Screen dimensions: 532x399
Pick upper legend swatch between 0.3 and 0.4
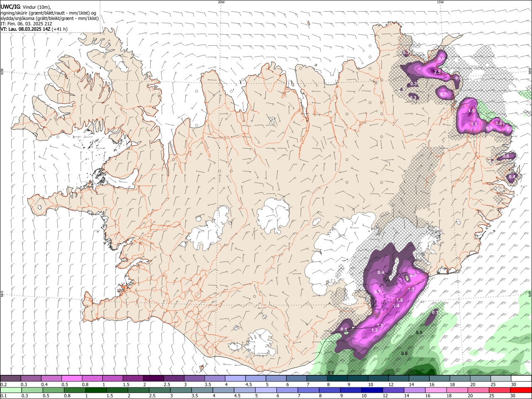point(31,379)
